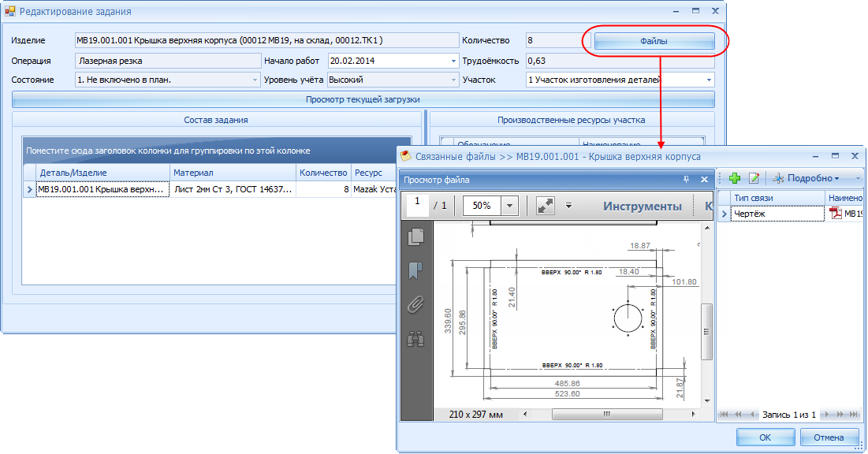Viewport: 868px width, 454px height.
Task: Open the attachments paperclip panel in the PDF sidebar
Action: [415, 304]
